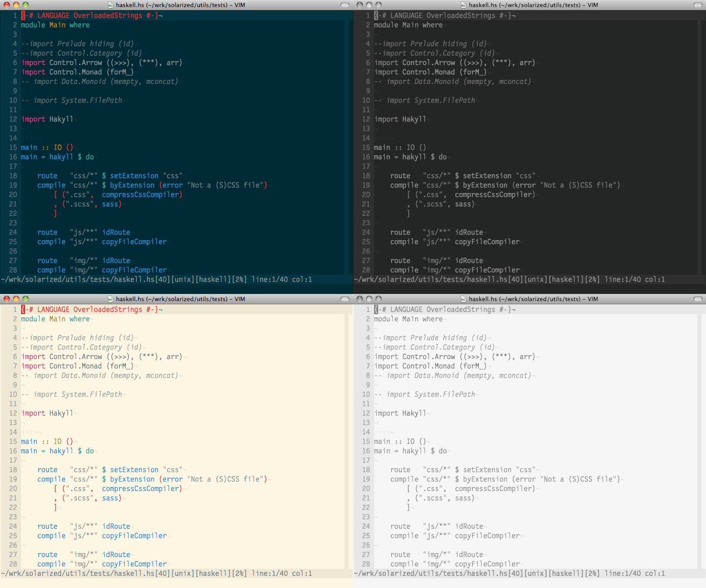Click '"img/*"' on line 27 in light gray window
Viewport: 706px width, 588px height.
pyautogui.click(x=437, y=554)
